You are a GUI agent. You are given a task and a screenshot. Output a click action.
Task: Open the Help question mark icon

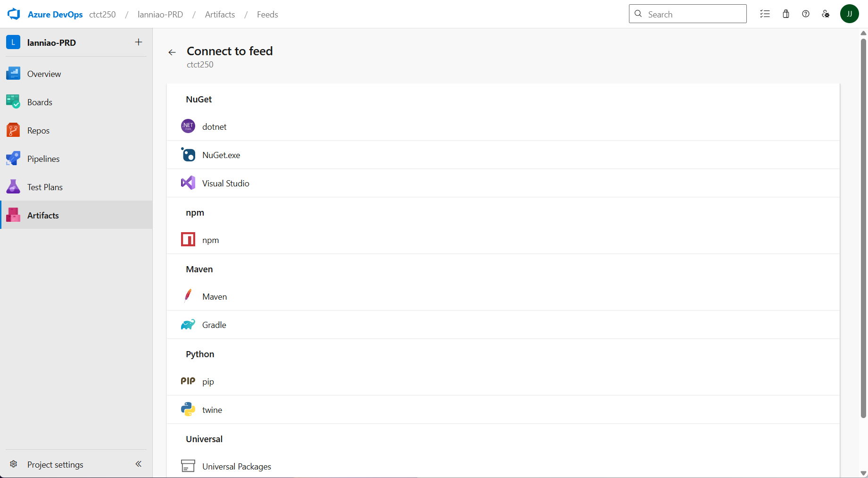tap(806, 14)
